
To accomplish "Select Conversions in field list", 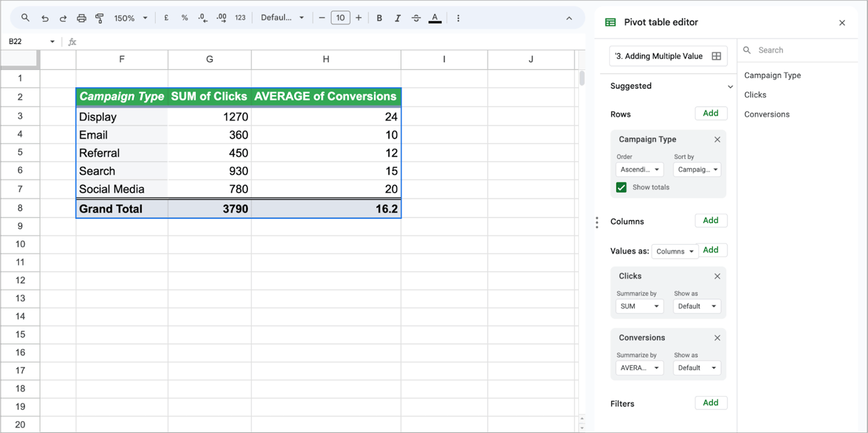I will (x=766, y=114).
